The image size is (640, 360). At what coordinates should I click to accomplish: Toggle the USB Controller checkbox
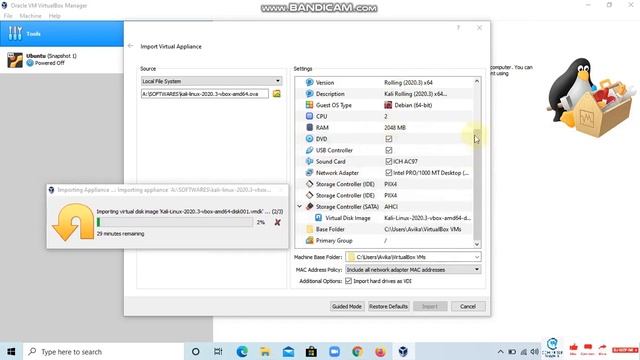[x=389, y=150]
